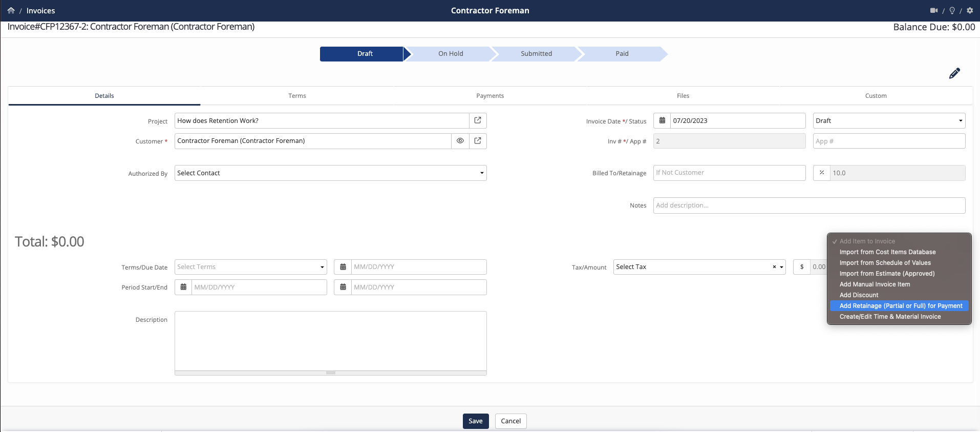Click the percent icon beside retainage
Viewport: 980px width, 432px height.
822,173
